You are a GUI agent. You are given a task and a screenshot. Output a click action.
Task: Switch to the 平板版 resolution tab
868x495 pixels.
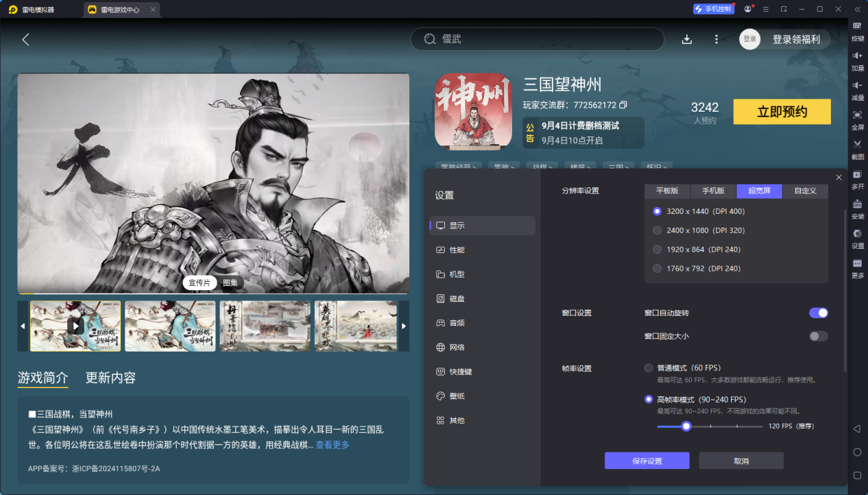click(x=667, y=191)
